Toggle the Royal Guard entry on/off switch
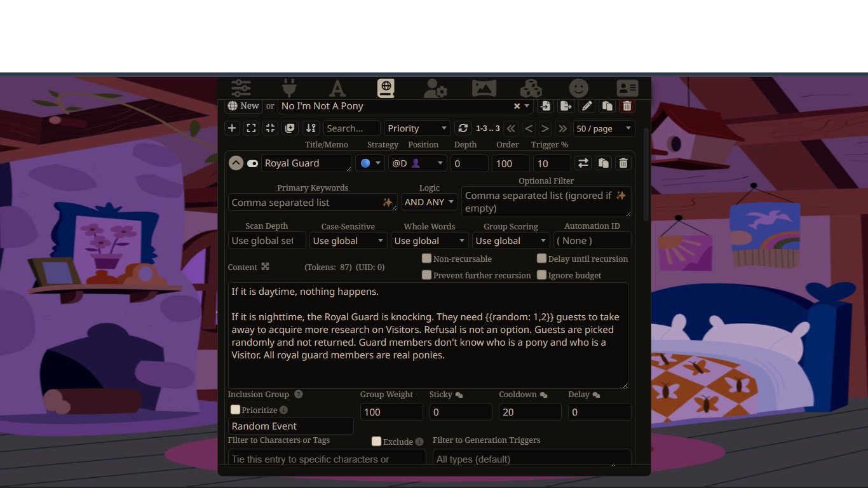This screenshot has height=488, width=868. 252,163
